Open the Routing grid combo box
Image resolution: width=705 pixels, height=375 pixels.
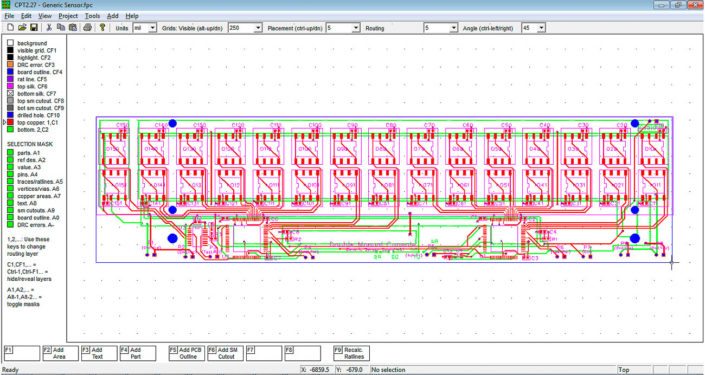(441, 28)
